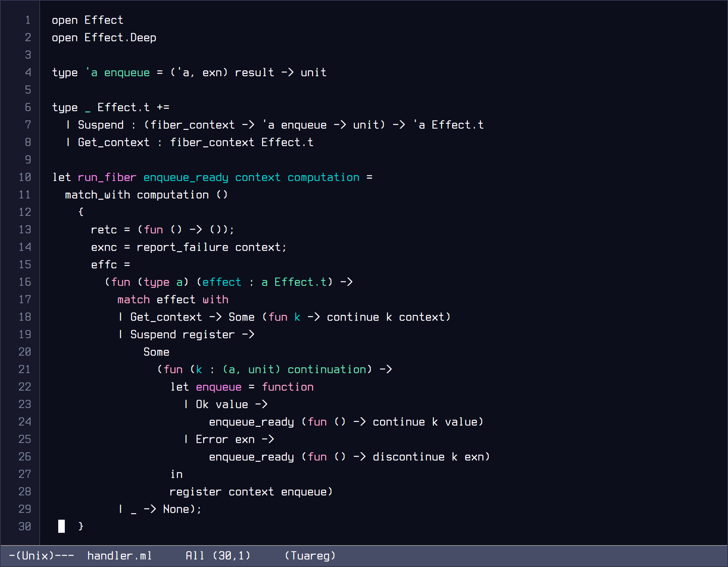
Task: Click the pink 'with' keyword on line 17
Action: 215,300
